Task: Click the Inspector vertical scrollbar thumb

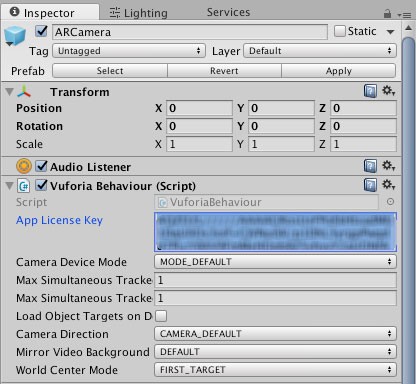Action: 409,210
